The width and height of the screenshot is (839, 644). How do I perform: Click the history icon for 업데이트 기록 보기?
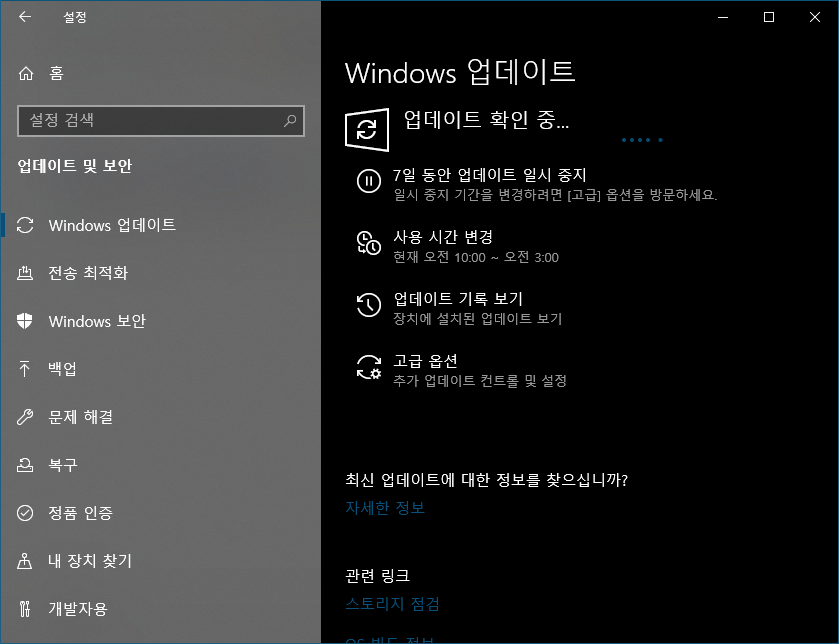(369, 305)
